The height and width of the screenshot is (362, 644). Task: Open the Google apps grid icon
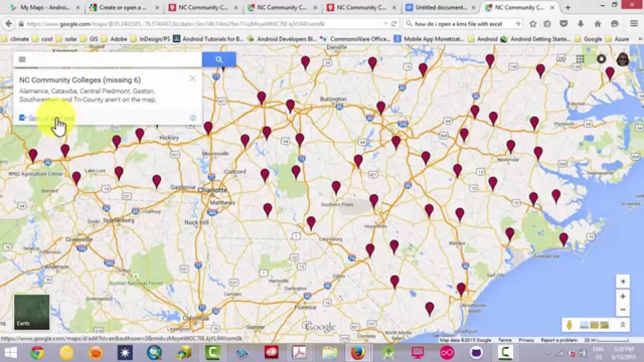(x=580, y=59)
